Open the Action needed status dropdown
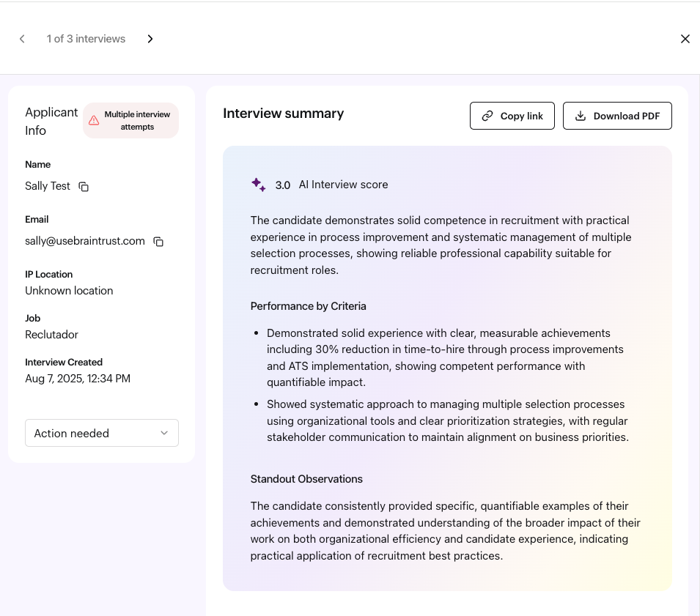Image resolution: width=700 pixels, height=616 pixels. pyautogui.click(x=102, y=433)
